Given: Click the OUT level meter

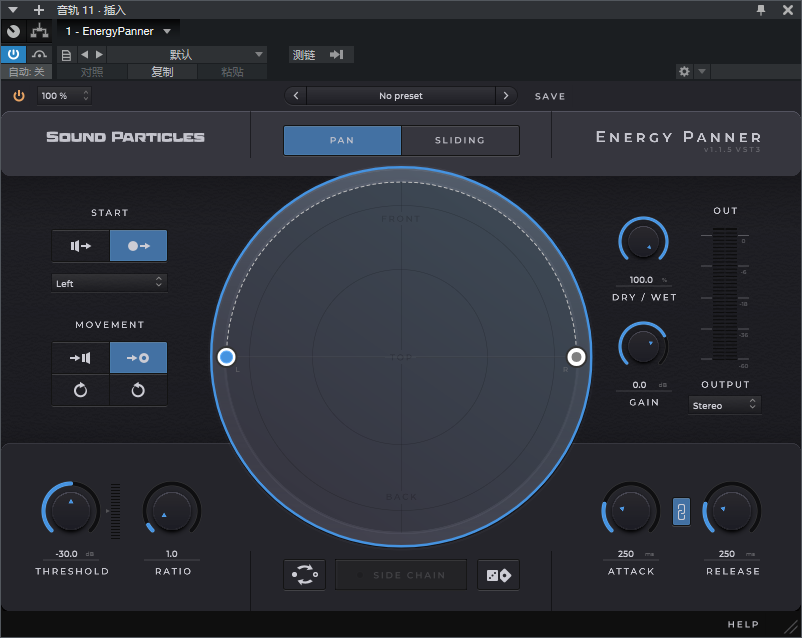Looking at the screenshot, I should tap(725, 294).
